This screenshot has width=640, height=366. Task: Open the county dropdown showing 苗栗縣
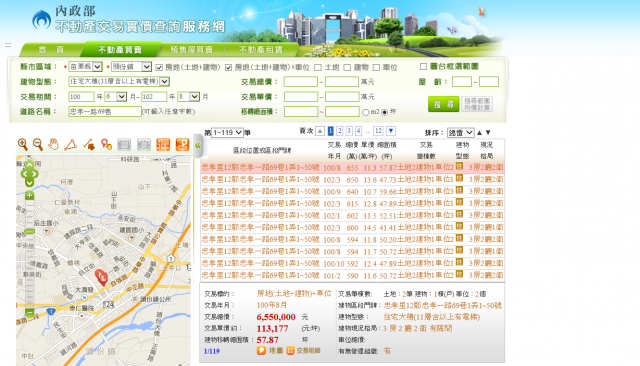[85, 67]
